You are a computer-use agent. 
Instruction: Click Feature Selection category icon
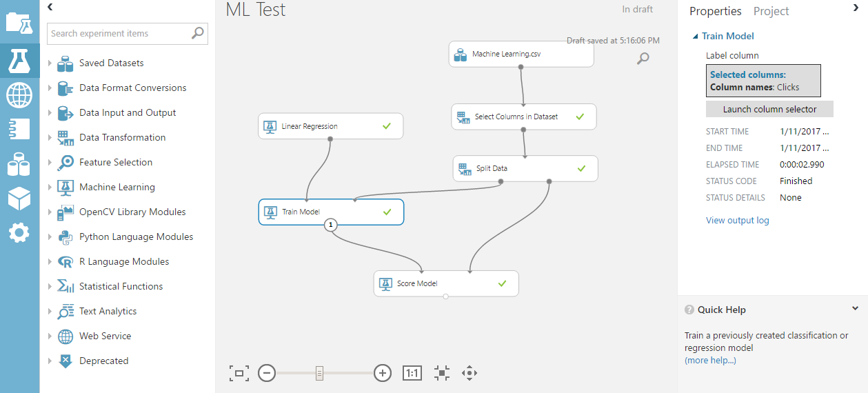pos(65,163)
